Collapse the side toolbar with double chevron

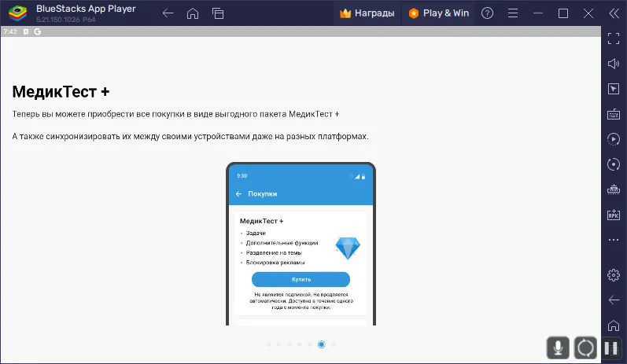click(x=614, y=13)
